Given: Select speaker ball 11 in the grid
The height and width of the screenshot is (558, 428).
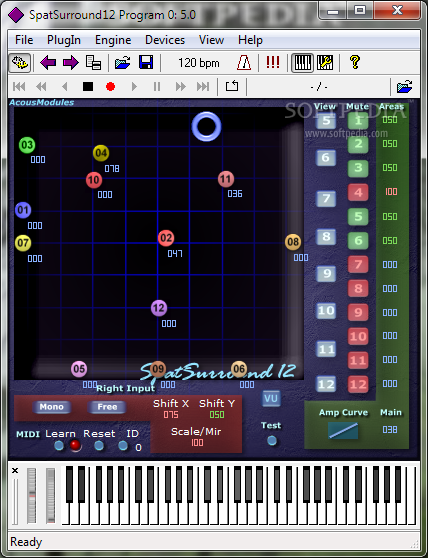Looking at the screenshot, I should tap(226, 179).
